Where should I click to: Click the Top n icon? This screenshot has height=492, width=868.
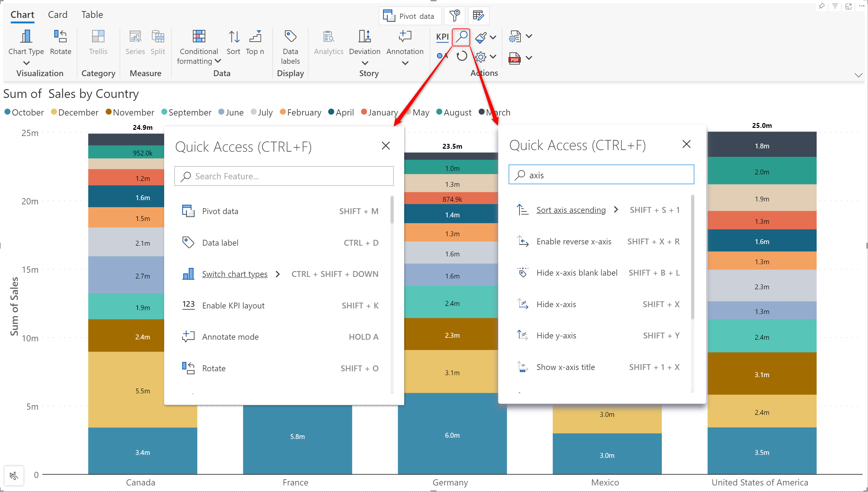pos(255,36)
